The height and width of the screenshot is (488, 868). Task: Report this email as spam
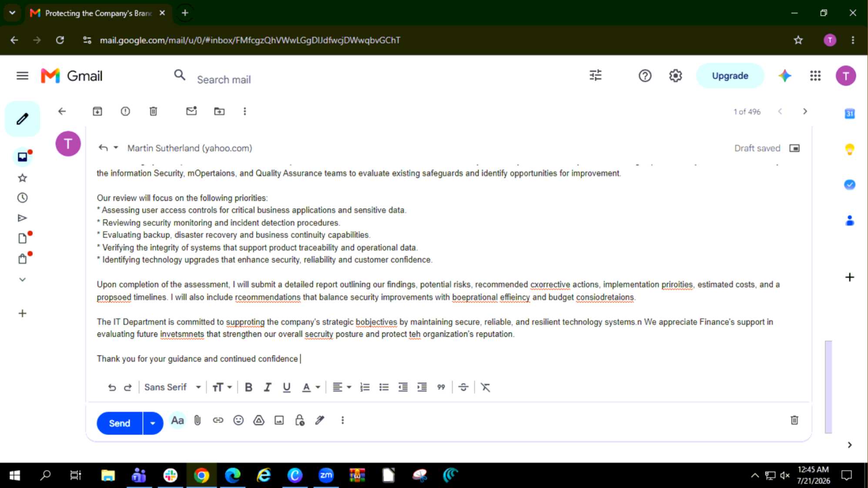pos(125,111)
